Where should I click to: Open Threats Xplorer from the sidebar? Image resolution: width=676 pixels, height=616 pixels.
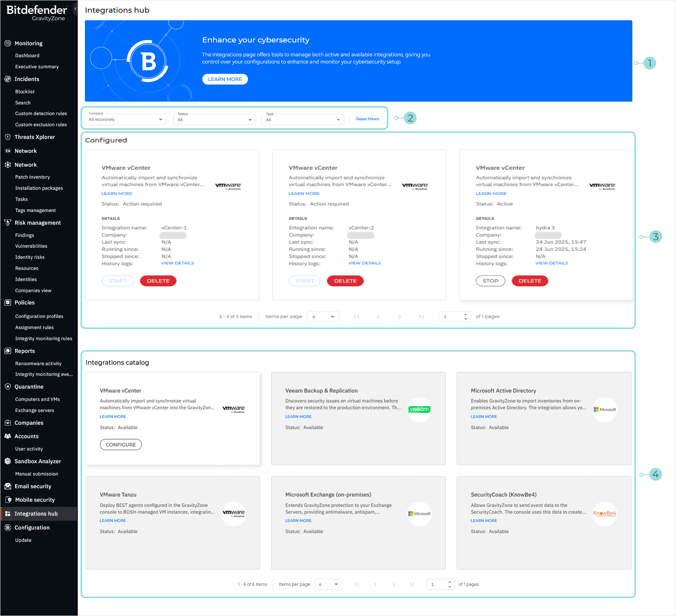click(8, 137)
